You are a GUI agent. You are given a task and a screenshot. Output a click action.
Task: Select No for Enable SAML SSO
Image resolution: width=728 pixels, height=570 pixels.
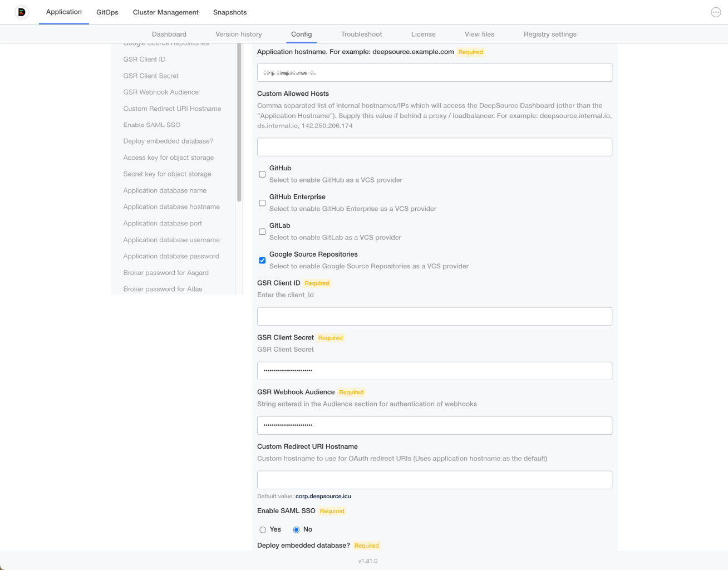pyautogui.click(x=296, y=530)
